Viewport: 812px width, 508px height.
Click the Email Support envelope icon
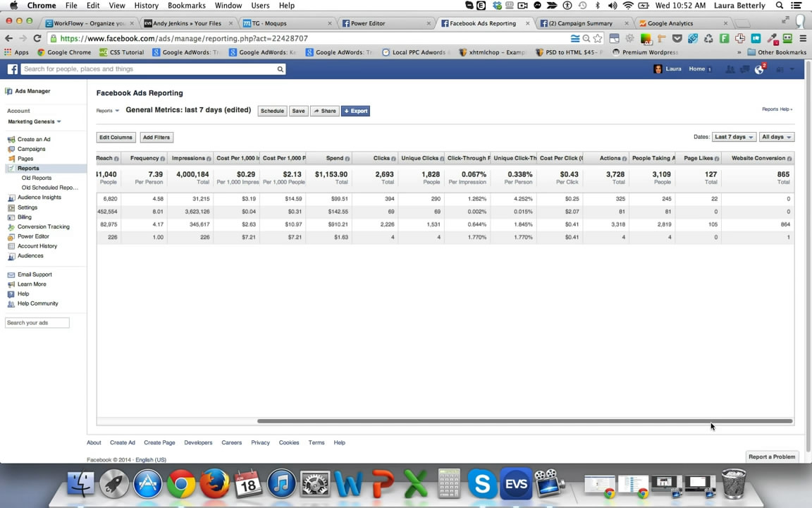coord(11,274)
